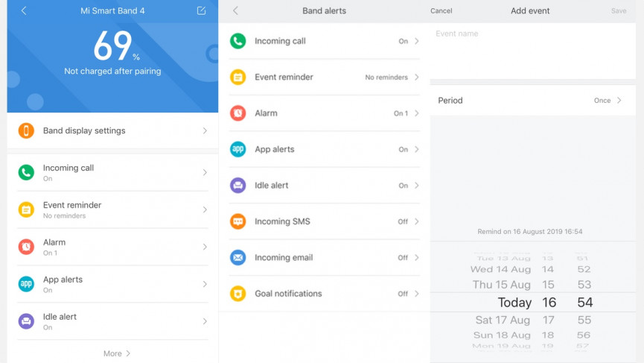
Task: Go back from Mi Smart Band 4 screen
Action: [x=24, y=10]
